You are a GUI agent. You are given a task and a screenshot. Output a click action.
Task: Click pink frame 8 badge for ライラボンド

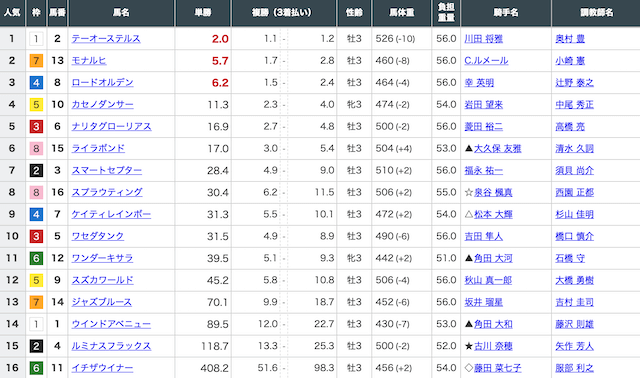tap(36, 149)
